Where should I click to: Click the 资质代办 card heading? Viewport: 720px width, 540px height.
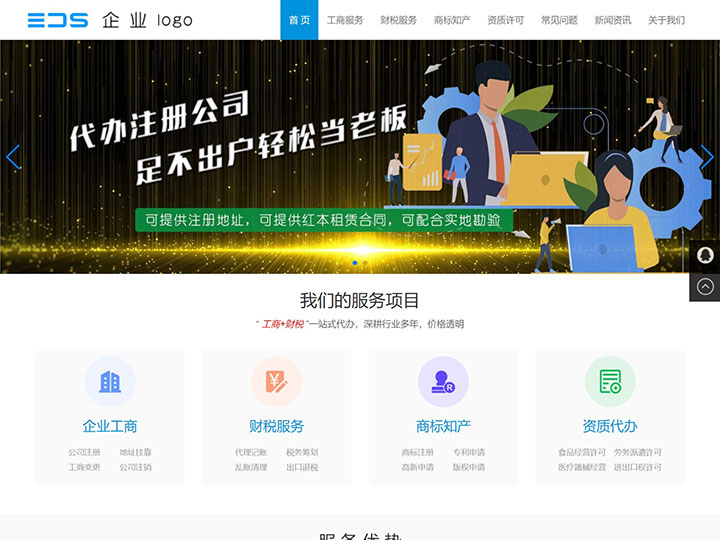coord(610,426)
